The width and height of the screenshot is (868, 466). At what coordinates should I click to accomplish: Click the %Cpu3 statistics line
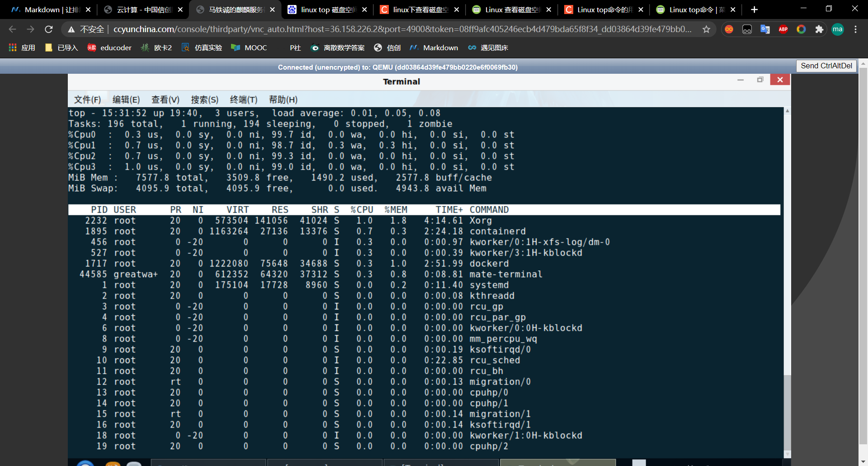point(292,167)
